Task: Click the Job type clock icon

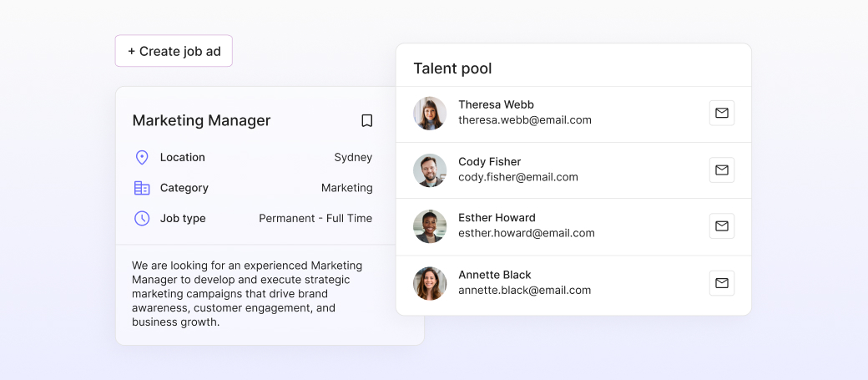Action: [x=142, y=218]
